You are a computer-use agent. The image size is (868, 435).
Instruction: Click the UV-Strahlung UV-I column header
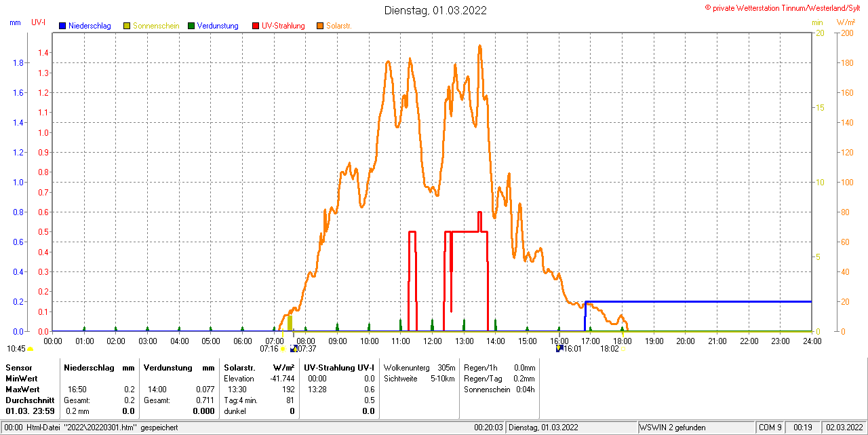pos(339,367)
